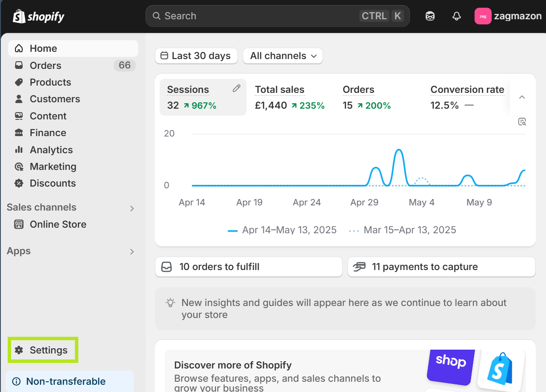This screenshot has height=392, width=546.
Task: Open the Sidekick assistant icon
Action: [430, 16]
